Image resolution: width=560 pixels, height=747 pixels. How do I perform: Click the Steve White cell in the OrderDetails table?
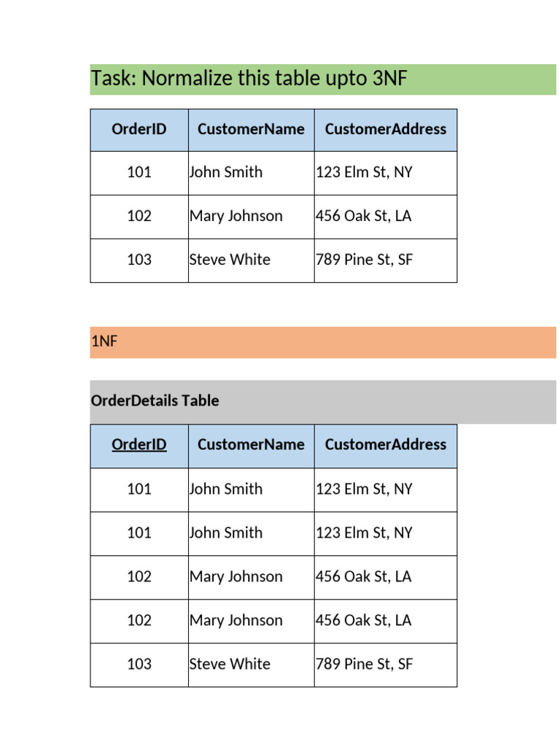[230, 665]
